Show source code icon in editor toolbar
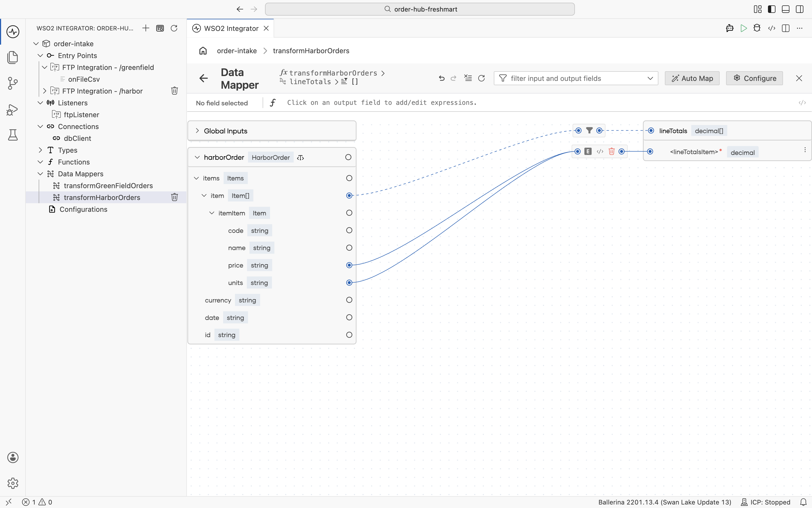This screenshot has height=508, width=812. [772, 28]
